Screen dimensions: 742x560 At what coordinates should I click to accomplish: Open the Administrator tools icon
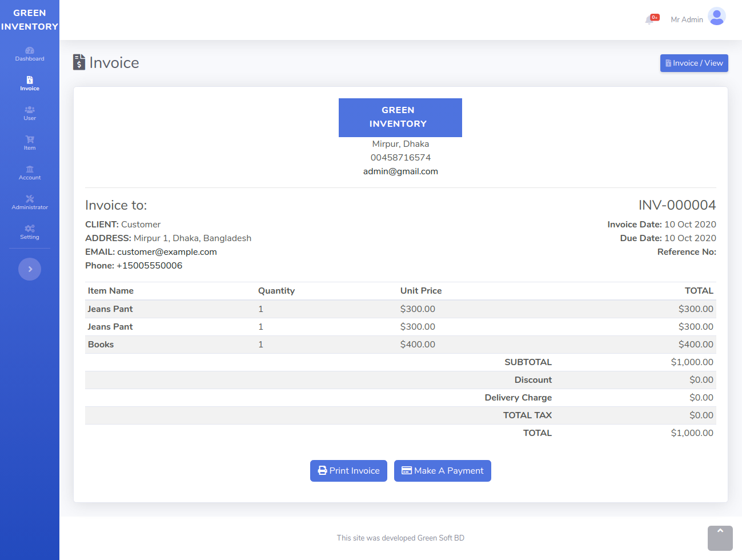[30, 199]
